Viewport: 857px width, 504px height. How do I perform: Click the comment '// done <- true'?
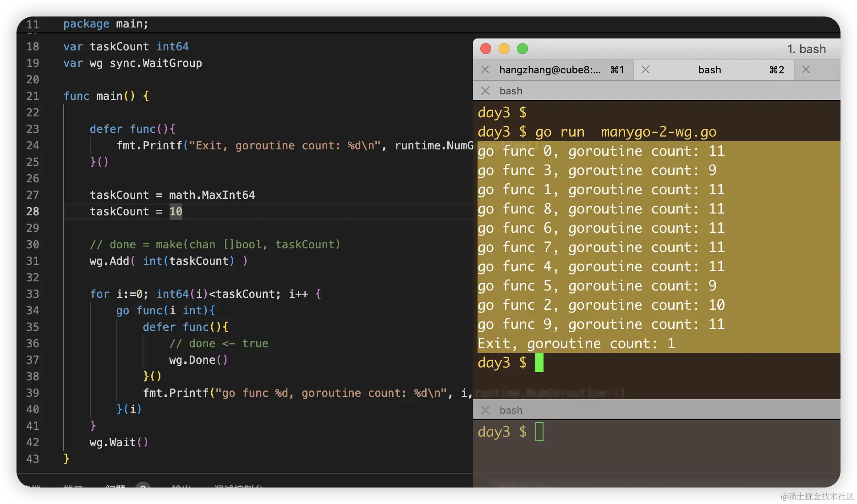(x=219, y=344)
